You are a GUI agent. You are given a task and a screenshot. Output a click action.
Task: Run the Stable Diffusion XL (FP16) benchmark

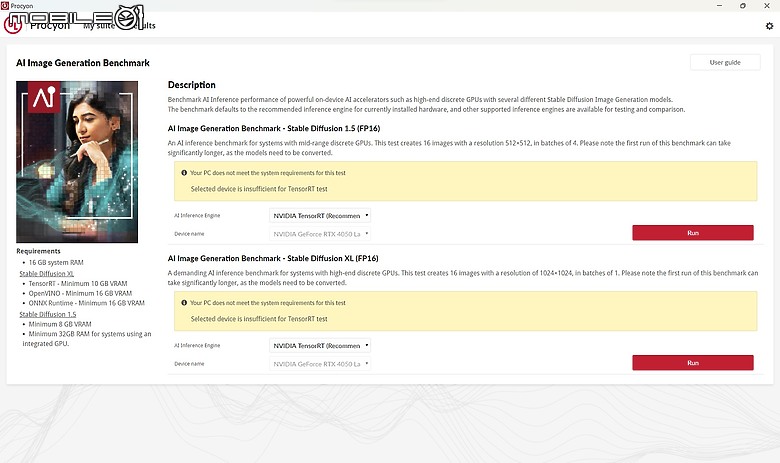(692, 363)
